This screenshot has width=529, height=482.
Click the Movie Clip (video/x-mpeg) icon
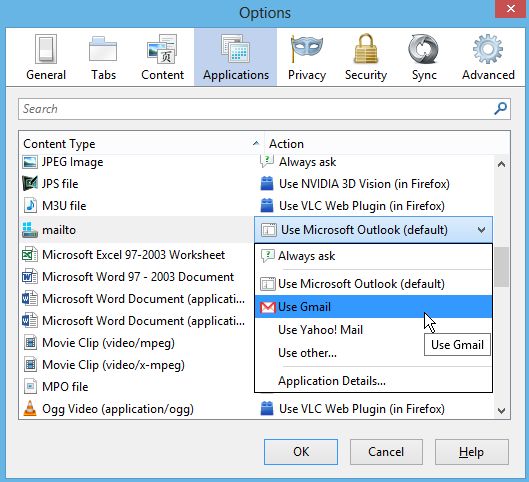pos(30,365)
